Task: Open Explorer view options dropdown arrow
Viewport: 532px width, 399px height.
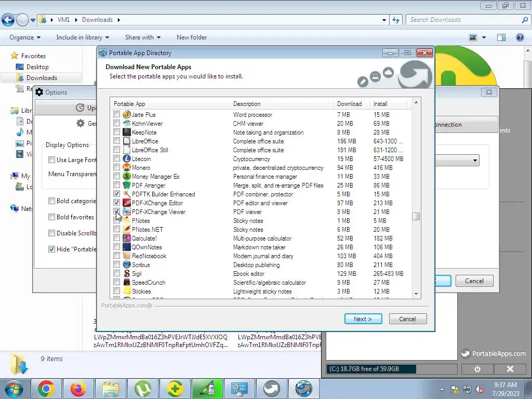Action: click(484, 37)
